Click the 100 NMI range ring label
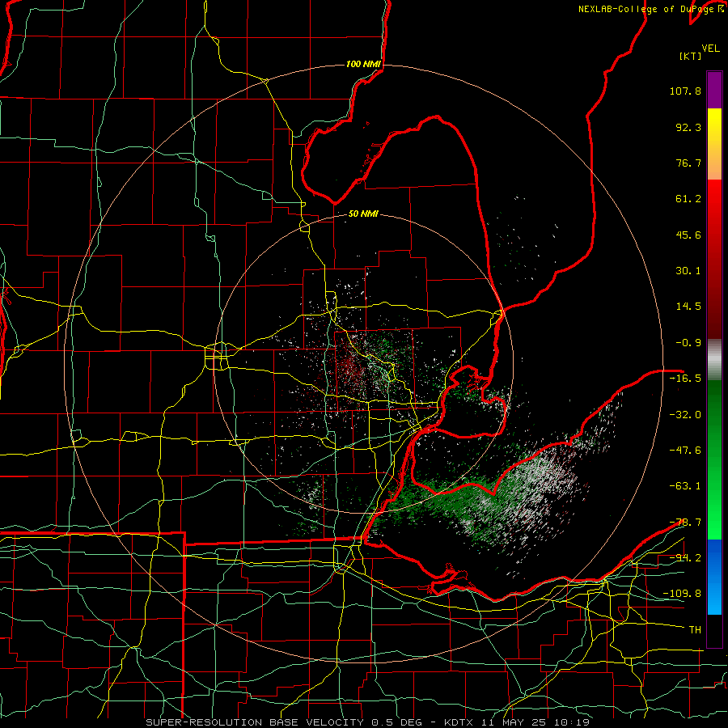Image resolution: width=728 pixels, height=728 pixels. 363,64
